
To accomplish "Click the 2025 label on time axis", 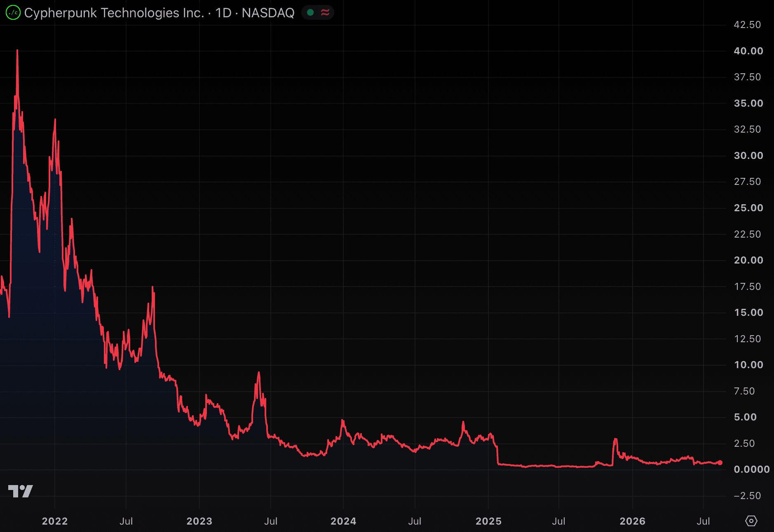I will [489, 521].
